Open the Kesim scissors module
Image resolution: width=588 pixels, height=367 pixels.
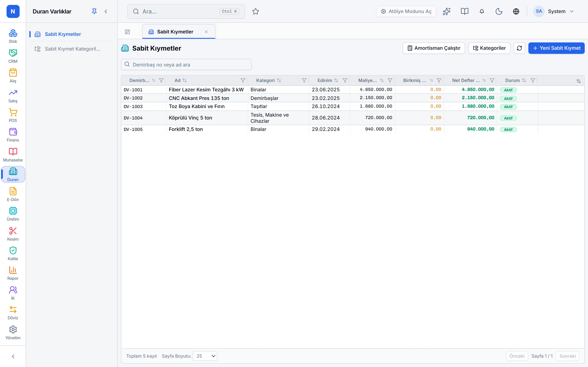[13, 234]
